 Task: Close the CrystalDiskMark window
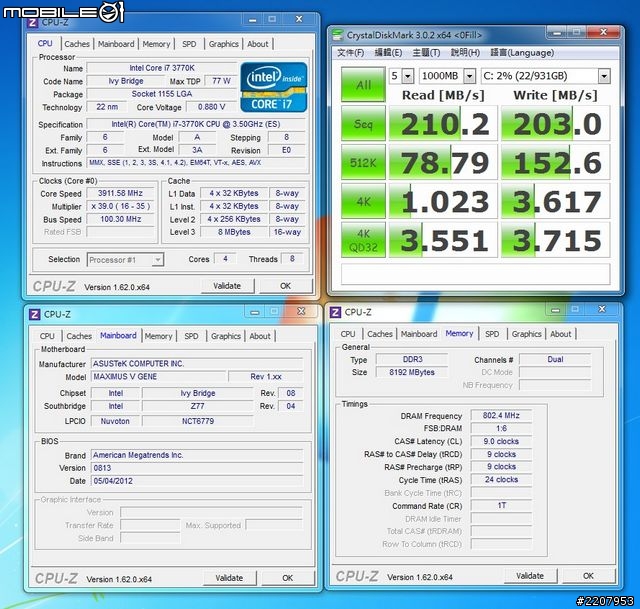603,32
